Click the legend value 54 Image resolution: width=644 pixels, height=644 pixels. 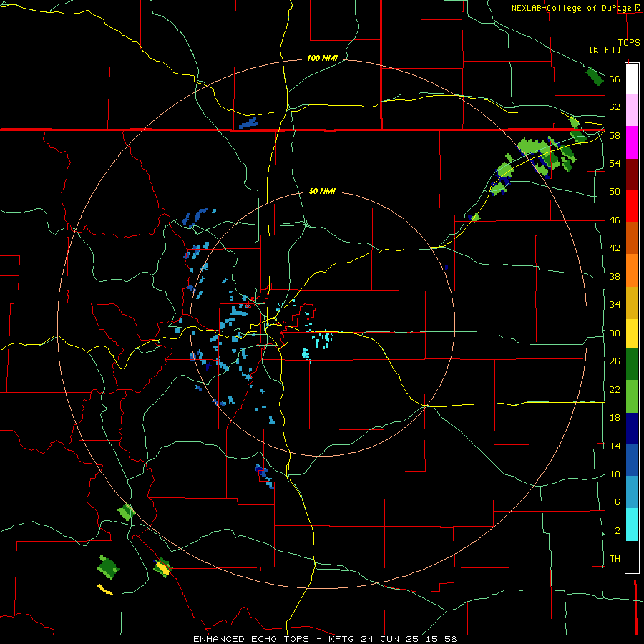[x=615, y=163]
